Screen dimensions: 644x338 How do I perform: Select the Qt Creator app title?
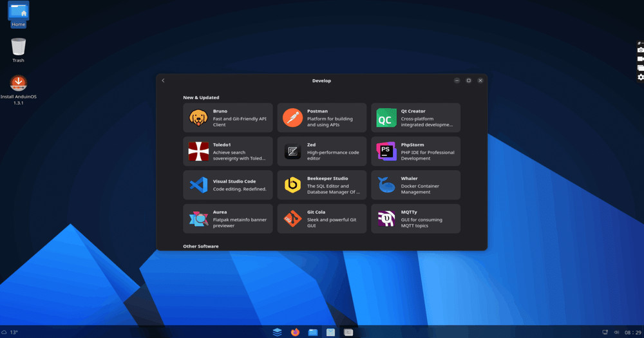[x=413, y=111]
